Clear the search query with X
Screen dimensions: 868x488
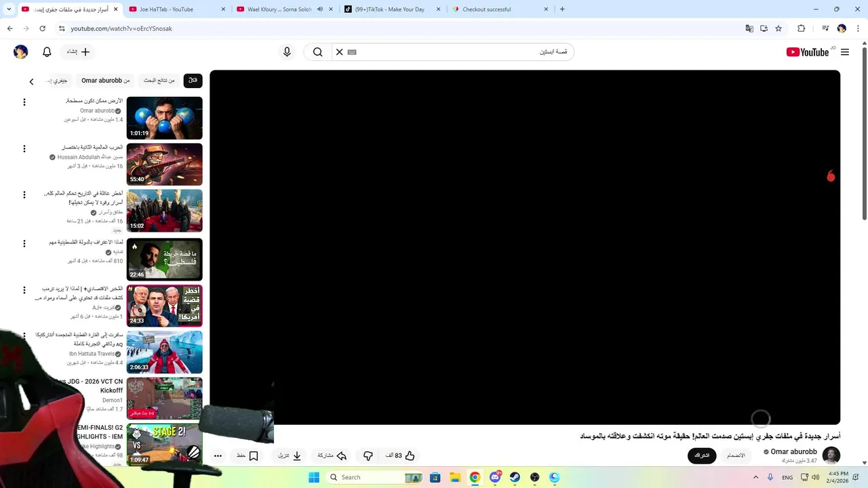click(x=340, y=52)
